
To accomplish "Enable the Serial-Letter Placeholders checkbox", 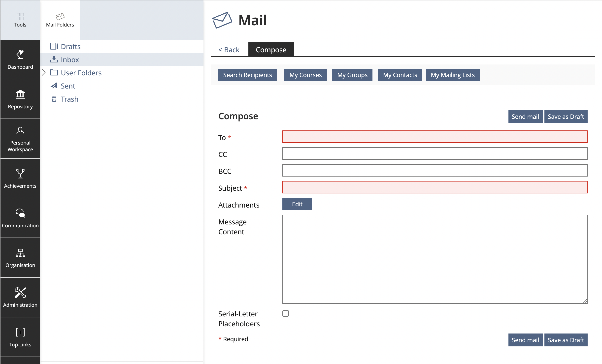I will pos(286,313).
